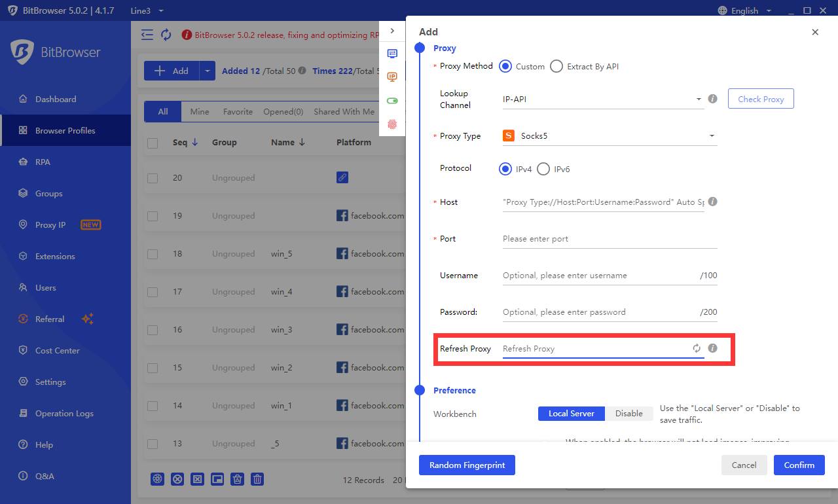Click the blue transfer icon in floating side panel
Image resolution: width=838 pixels, height=504 pixels.
392,54
